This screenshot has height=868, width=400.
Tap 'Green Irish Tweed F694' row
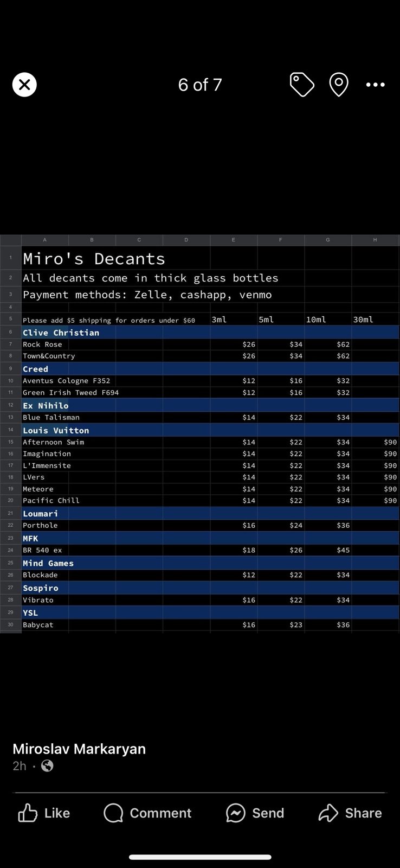pos(70,392)
